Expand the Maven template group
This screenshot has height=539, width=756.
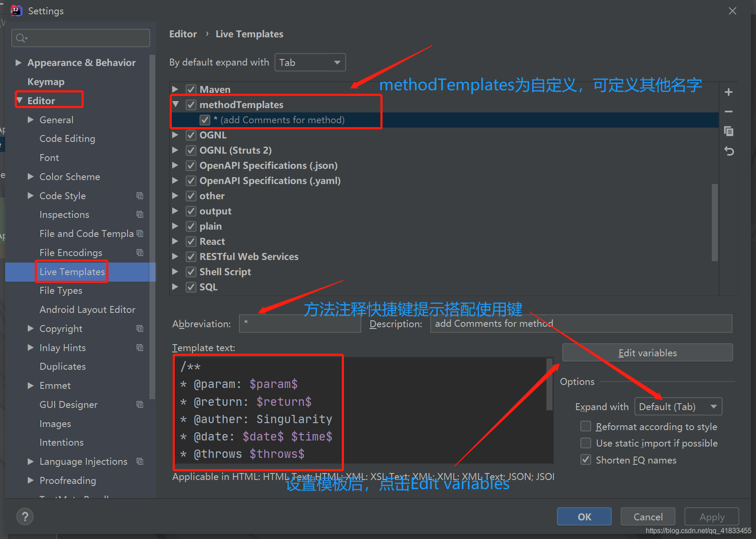click(x=175, y=89)
